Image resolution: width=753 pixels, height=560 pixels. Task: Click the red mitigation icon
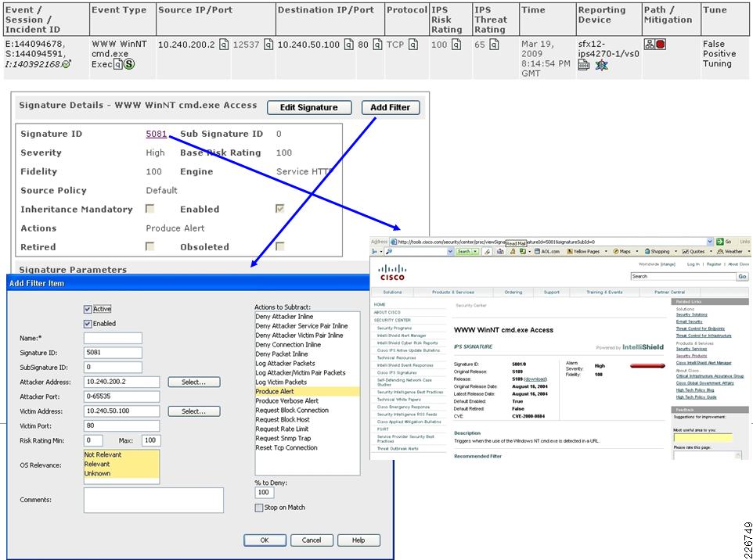click(661, 45)
